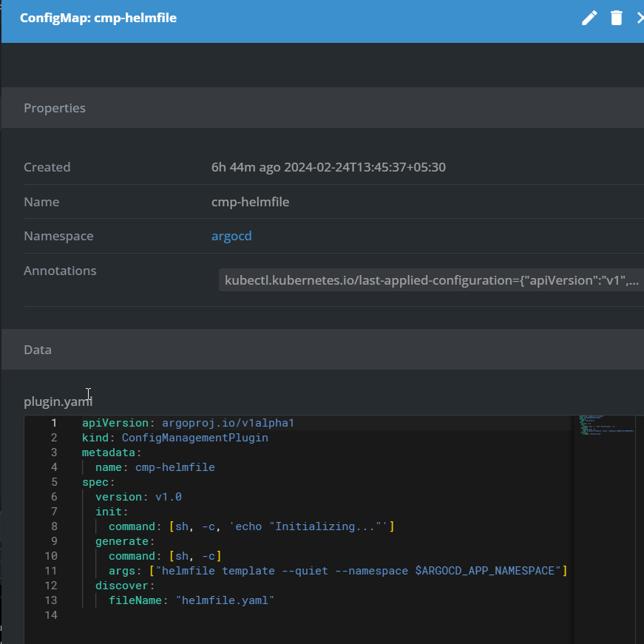Image resolution: width=644 pixels, height=644 pixels.
Task: Click the Name value cmp-helmfile
Action: pyautogui.click(x=251, y=201)
